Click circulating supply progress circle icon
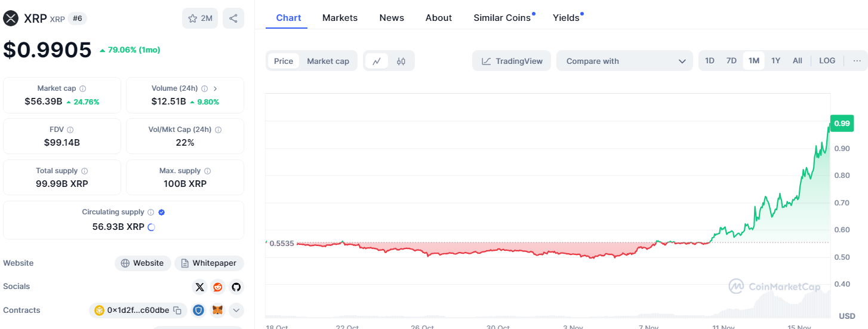The height and width of the screenshot is (329, 868). pyautogui.click(x=151, y=227)
